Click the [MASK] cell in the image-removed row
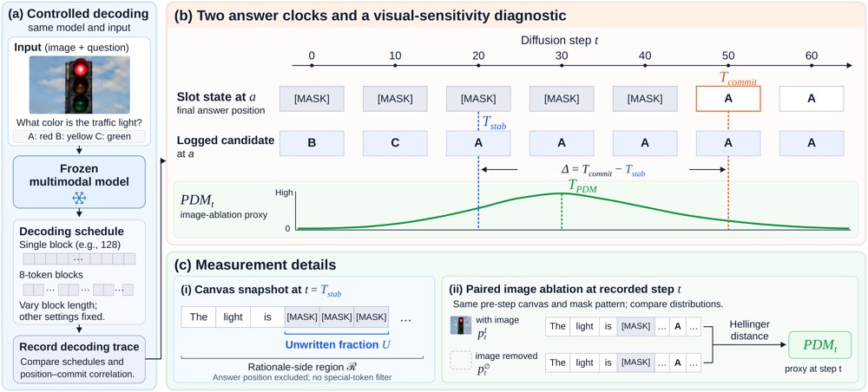Viewport: 868px width, 392px height. coord(635,363)
